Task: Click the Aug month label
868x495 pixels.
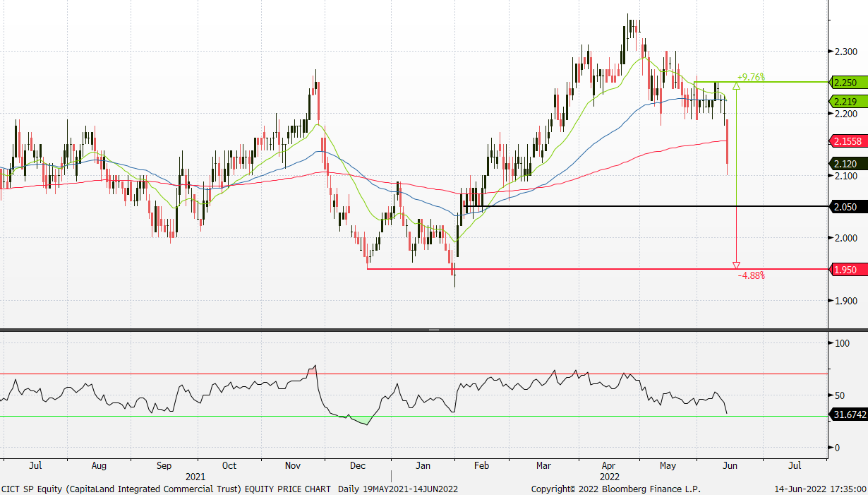Action: (99, 466)
